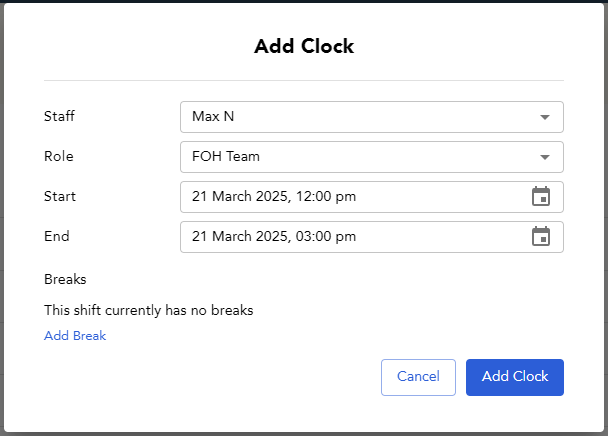Click the Start field label
The width and height of the screenshot is (608, 436).
[60, 196]
